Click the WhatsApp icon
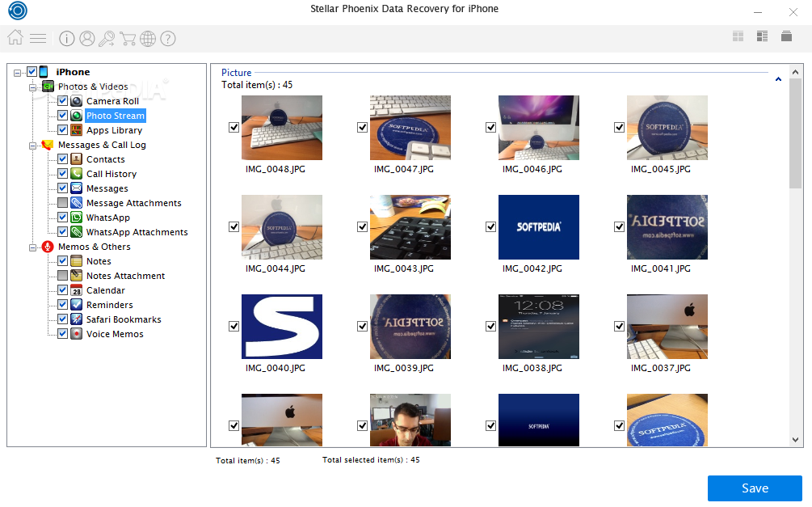The width and height of the screenshot is (812, 507). [76, 218]
